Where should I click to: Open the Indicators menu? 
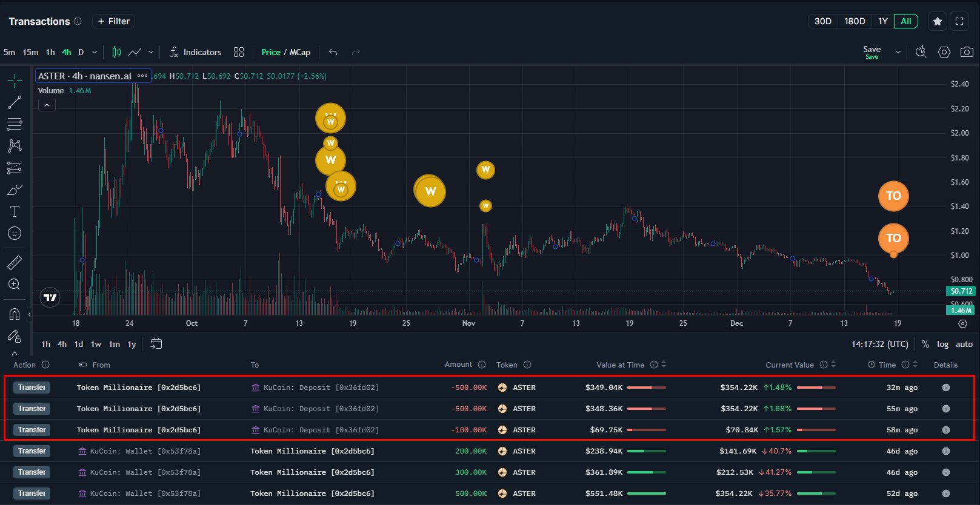click(195, 52)
